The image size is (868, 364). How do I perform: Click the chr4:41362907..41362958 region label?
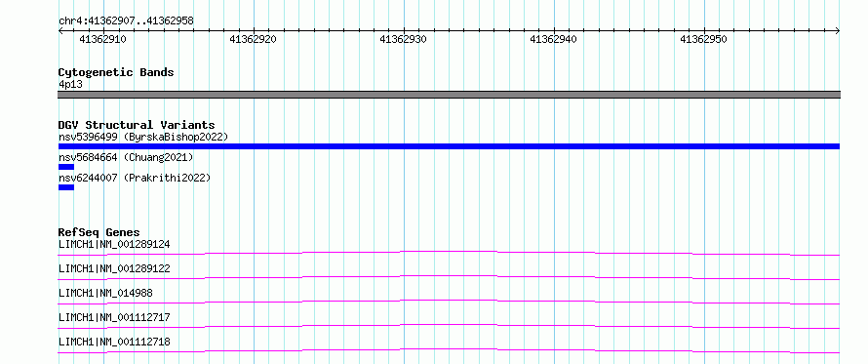(x=126, y=21)
